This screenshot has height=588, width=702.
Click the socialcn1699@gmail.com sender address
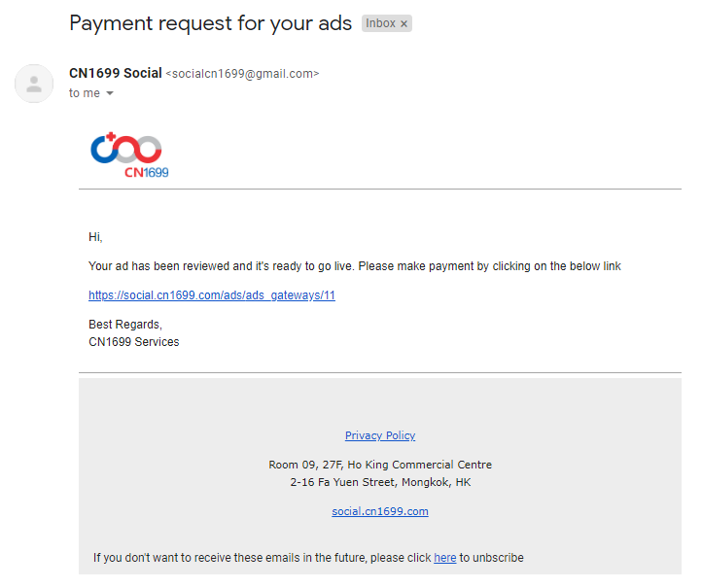point(242,74)
